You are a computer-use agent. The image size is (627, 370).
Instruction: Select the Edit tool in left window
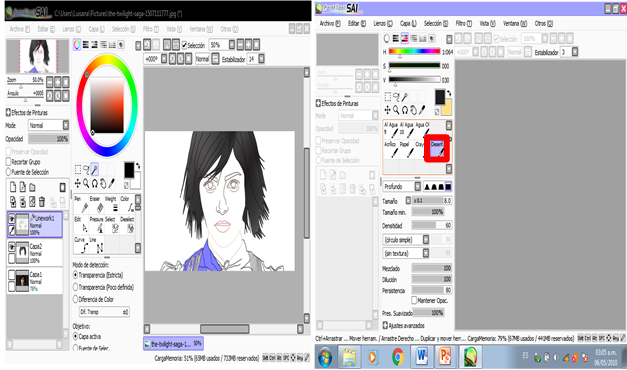point(82,225)
